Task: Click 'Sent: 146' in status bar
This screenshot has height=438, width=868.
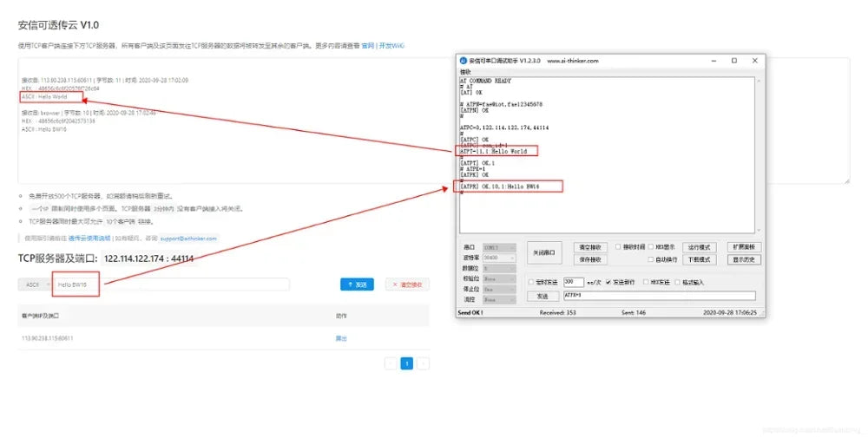Action: pos(634,313)
